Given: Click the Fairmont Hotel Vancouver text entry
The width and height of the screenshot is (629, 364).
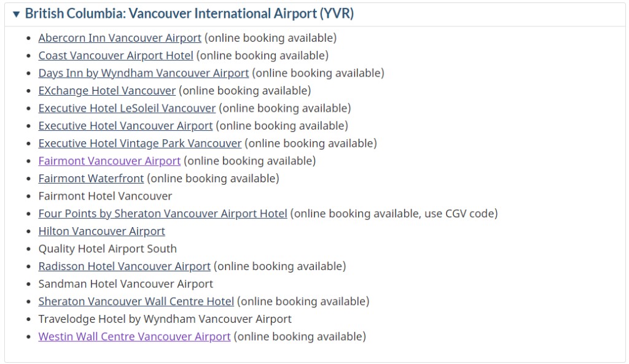Looking at the screenshot, I should tap(105, 196).
